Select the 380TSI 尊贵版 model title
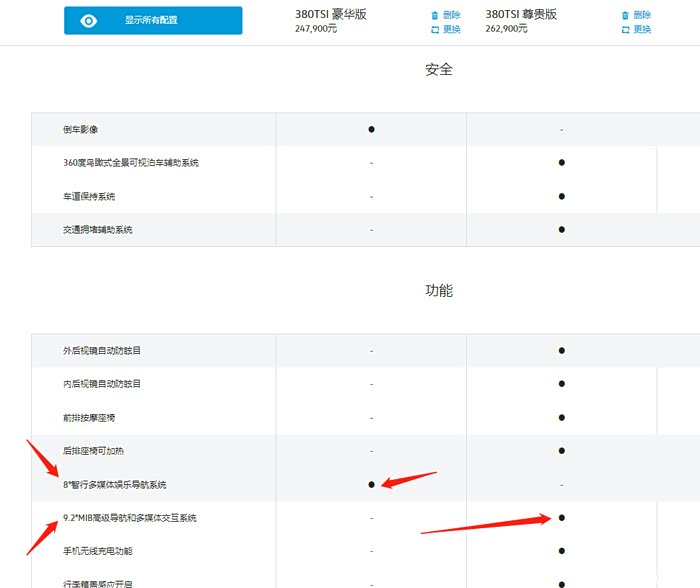The width and height of the screenshot is (700, 588). [521, 15]
